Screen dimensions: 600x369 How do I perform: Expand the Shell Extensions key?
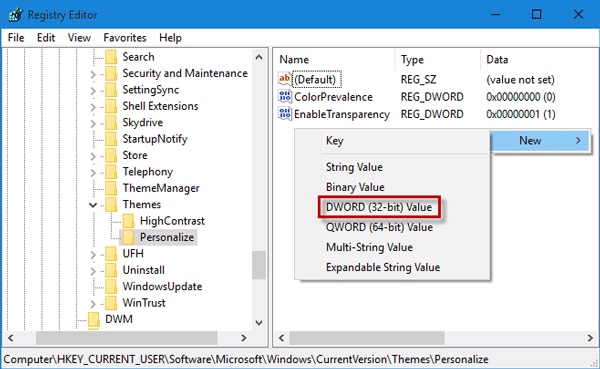(x=93, y=107)
